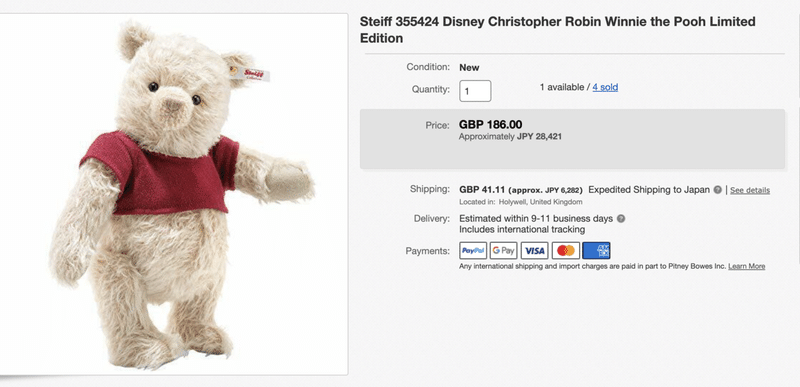Open the help icon beside Expedited Shipping to Japan

pos(717,190)
